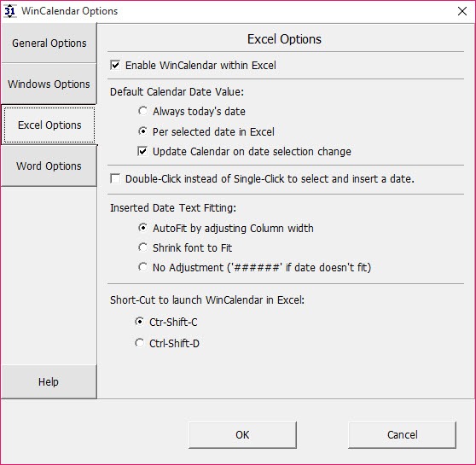This screenshot has width=476, height=465.
Task: Select the Excel Options tab
Action: click(x=49, y=125)
